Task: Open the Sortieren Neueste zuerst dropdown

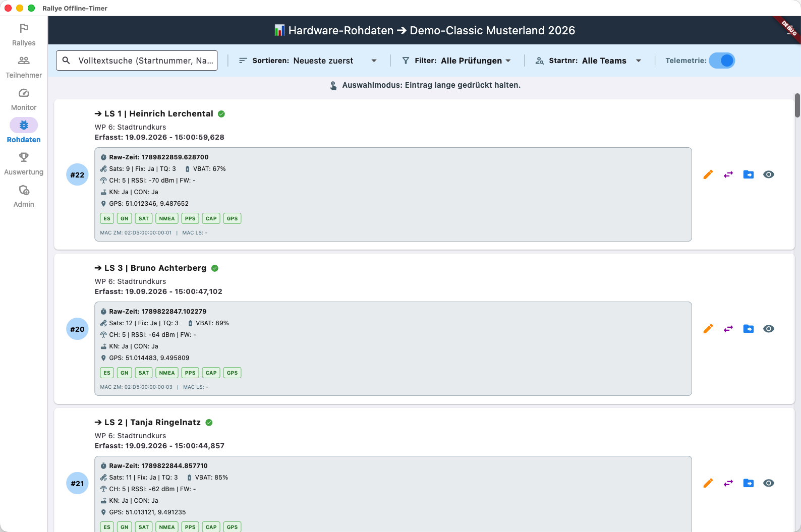Action: pos(308,61)
